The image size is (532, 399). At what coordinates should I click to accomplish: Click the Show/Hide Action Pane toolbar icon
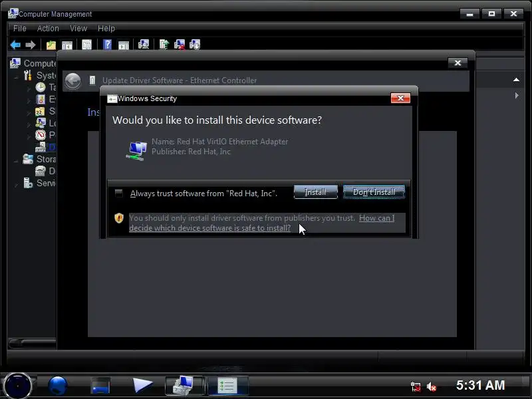(124, 45)
